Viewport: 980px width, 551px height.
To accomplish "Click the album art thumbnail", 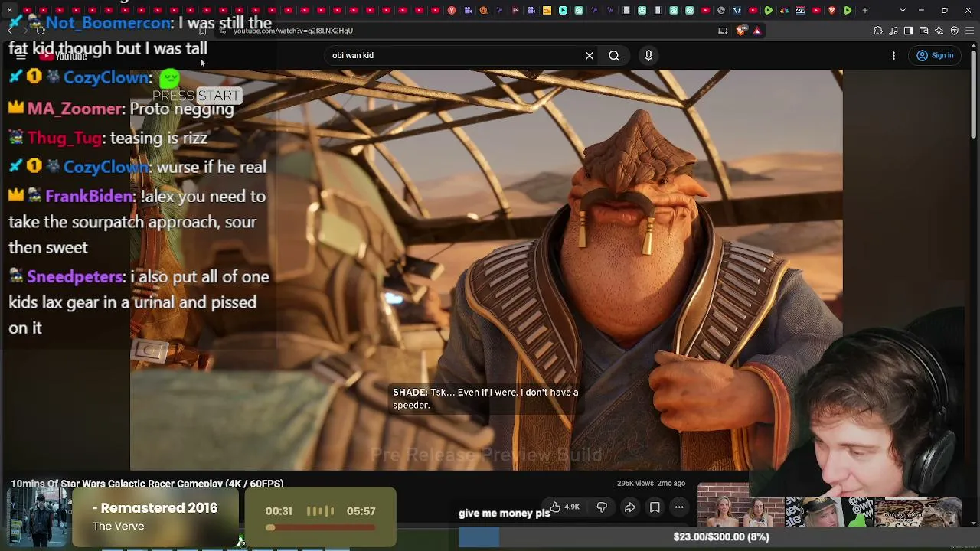I will coord(38,517).
